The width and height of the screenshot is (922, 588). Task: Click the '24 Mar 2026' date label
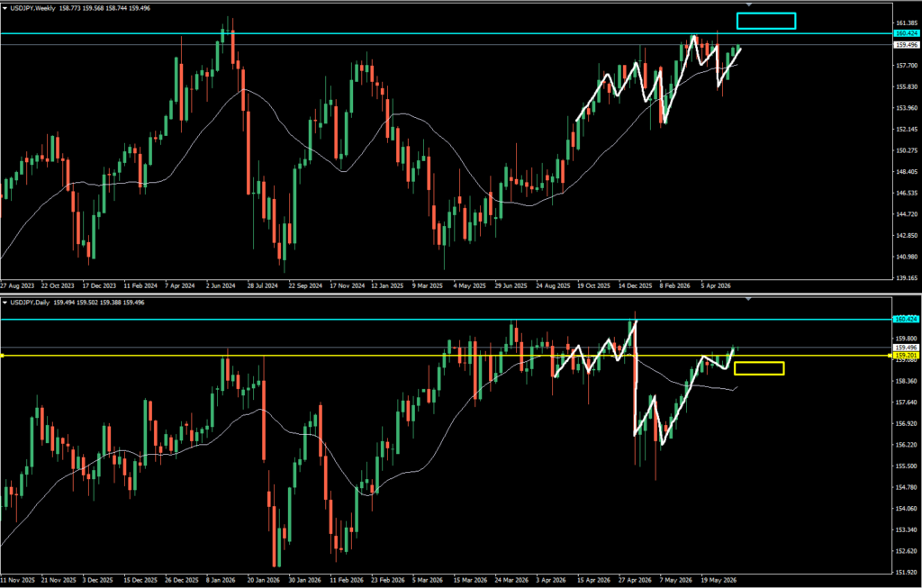(511, 580)
